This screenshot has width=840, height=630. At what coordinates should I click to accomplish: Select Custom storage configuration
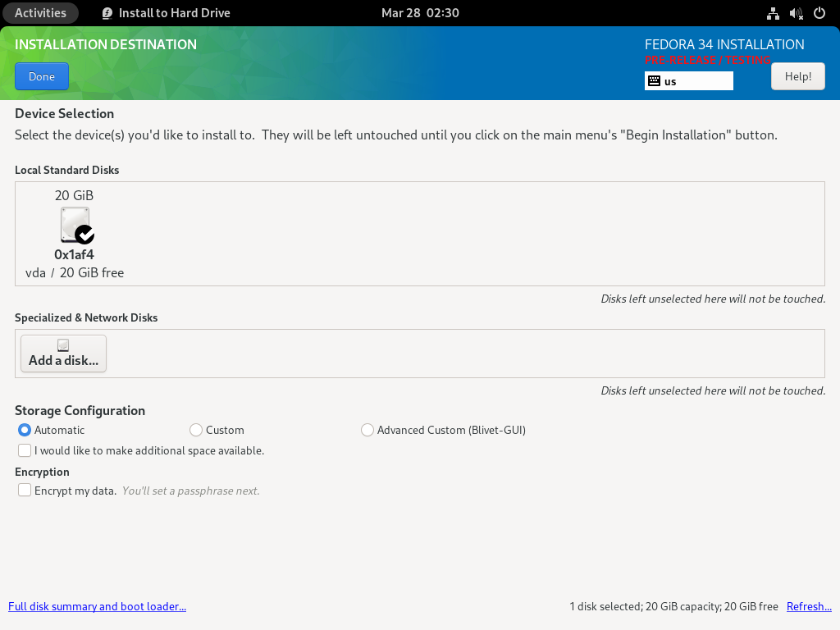coord(196,430)
